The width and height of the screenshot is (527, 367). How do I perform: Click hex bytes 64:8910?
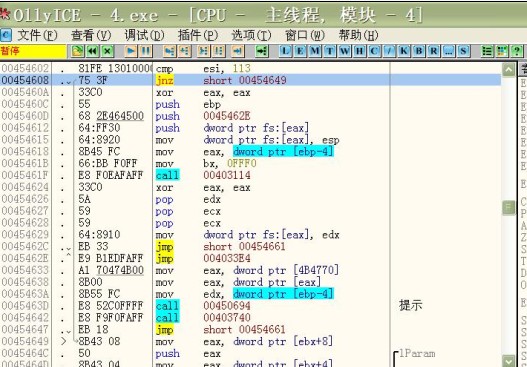click(x=99, y=235)
